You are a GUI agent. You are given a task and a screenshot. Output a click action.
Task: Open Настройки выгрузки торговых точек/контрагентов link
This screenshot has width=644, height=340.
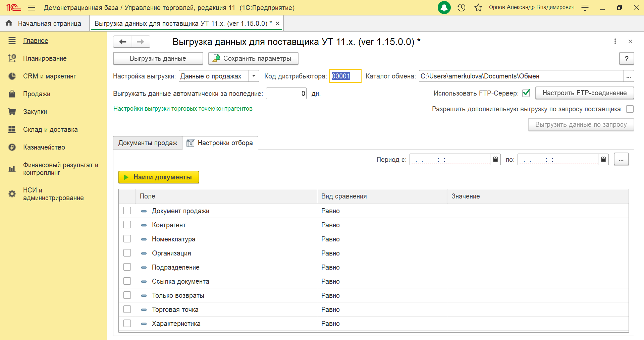click(x=183, y=109)
